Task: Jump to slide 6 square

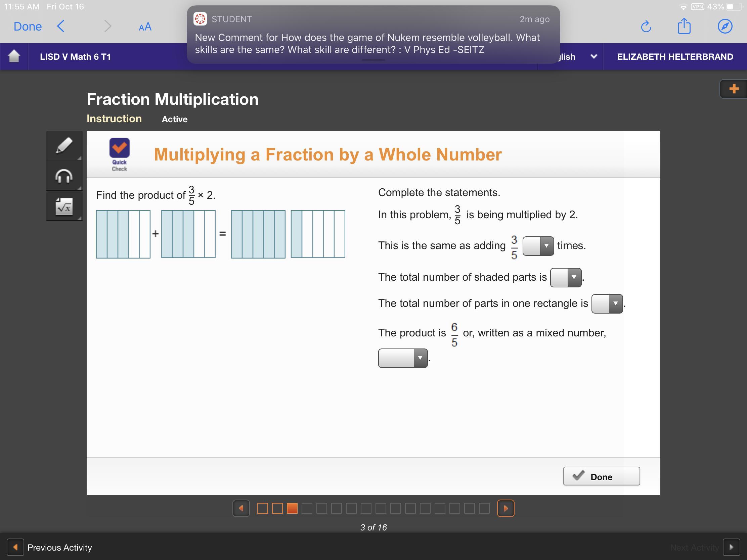Action: tap(336, 508)
